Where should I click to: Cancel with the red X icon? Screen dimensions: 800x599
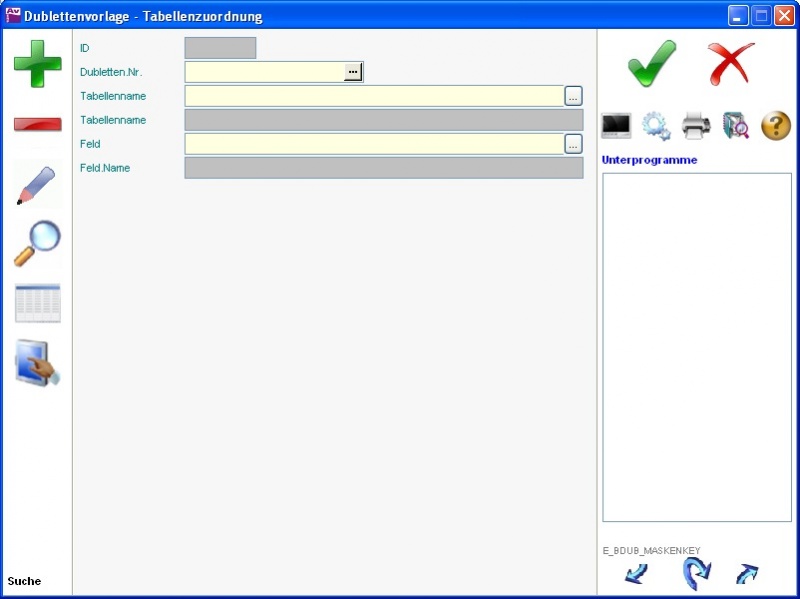(731, 64)
